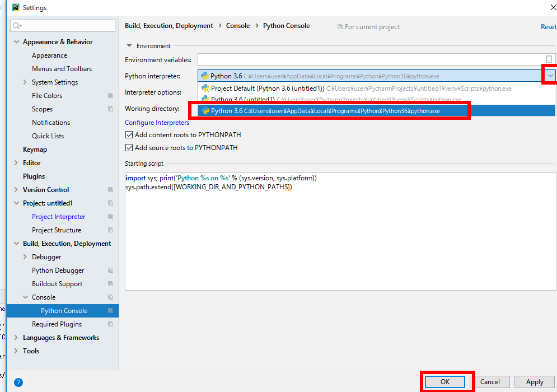
Task: Click the project-level icon beside the Console row
Action: 110,297
